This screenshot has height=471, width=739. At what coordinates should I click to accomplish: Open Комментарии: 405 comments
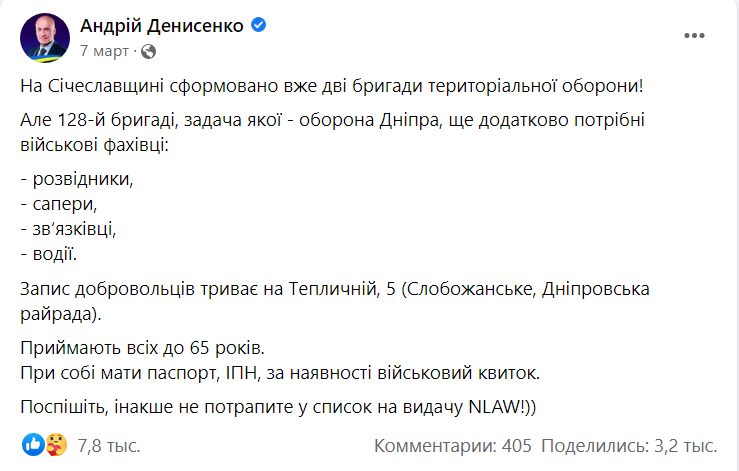click(x=452, y=446)
